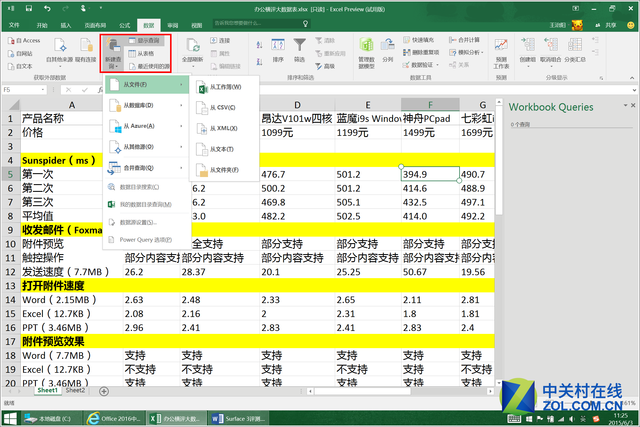
Task: Import data 自 Access
Action: tap(24, 40)
